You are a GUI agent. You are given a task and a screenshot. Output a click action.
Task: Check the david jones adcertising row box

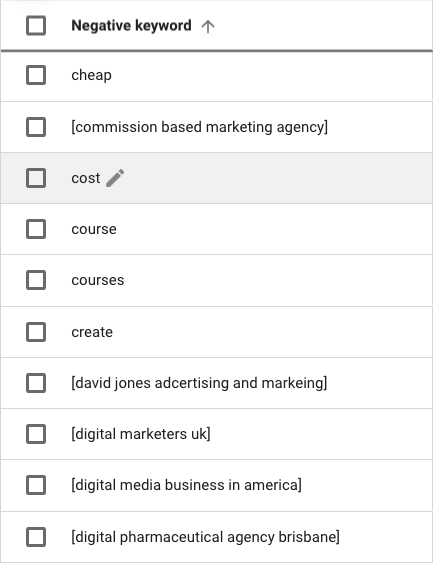(36, 383)
